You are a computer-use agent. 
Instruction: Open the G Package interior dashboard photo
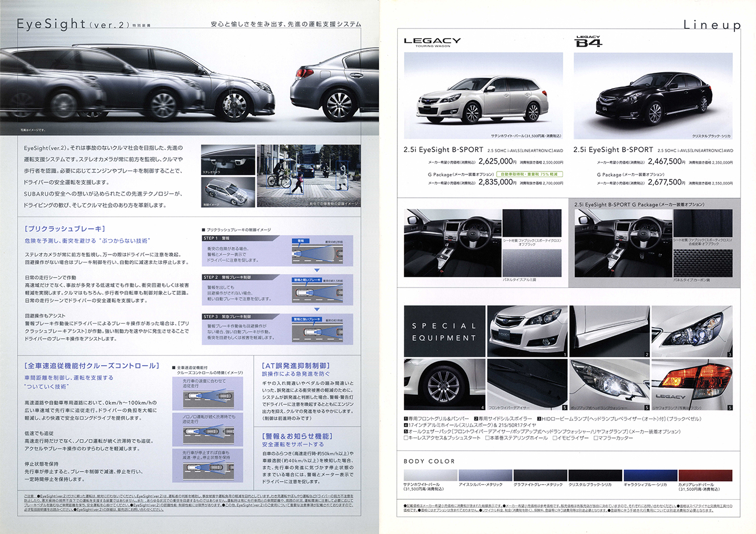(x=623, y=243)
